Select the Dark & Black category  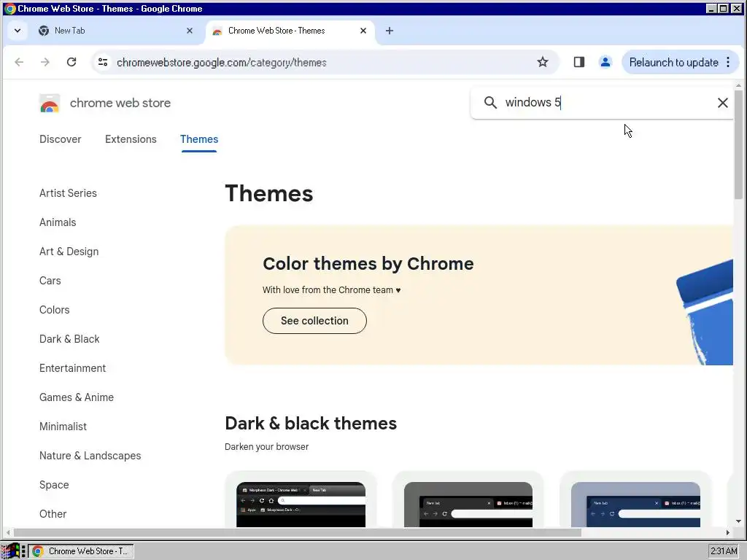[x=69, y=339]
